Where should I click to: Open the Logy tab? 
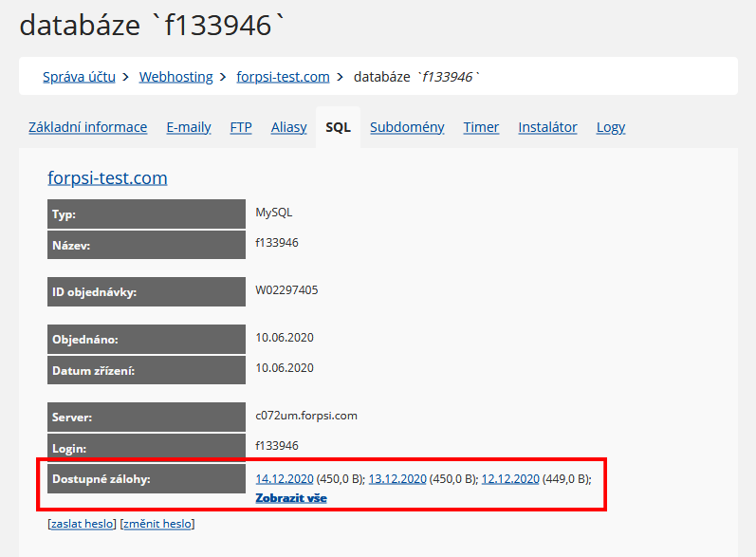pos(611,127)
